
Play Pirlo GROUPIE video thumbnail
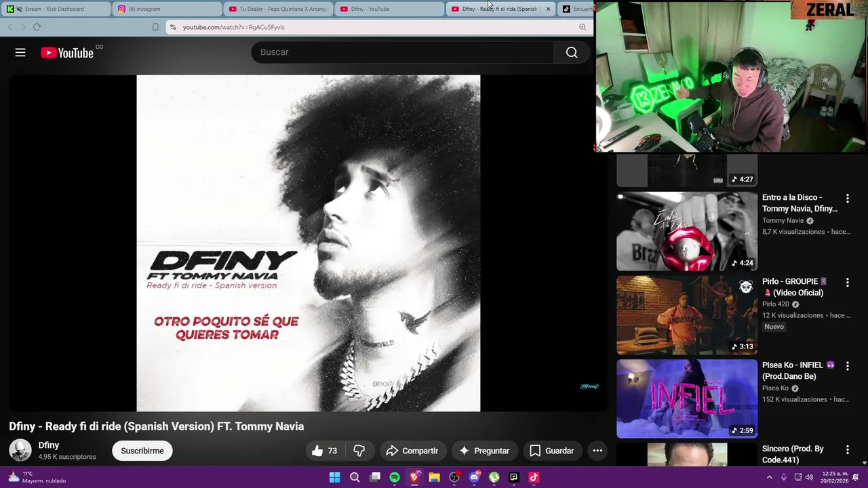coord(687,315)
